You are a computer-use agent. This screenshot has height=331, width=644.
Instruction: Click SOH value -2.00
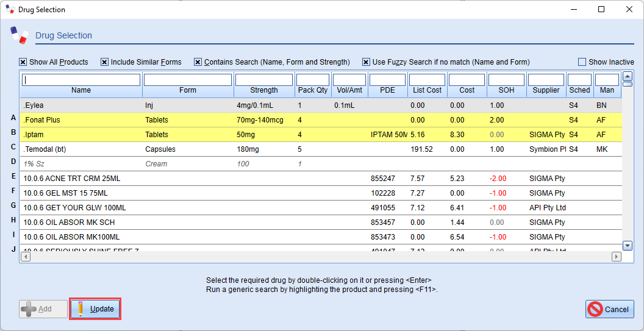(x=498, y=179)
